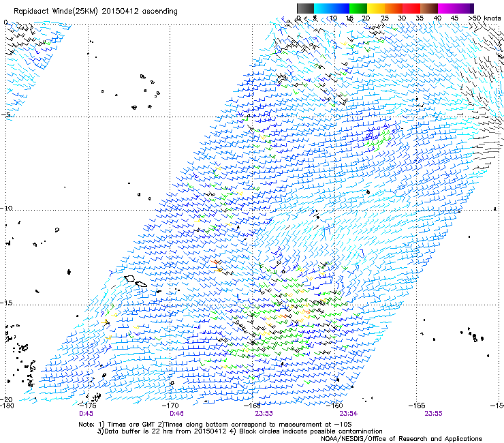Viewport: 504px width, 443px height.
Task: Click the 'NOAA/NESDIS/Office of Research and Applications' credit
Action: 401,439
